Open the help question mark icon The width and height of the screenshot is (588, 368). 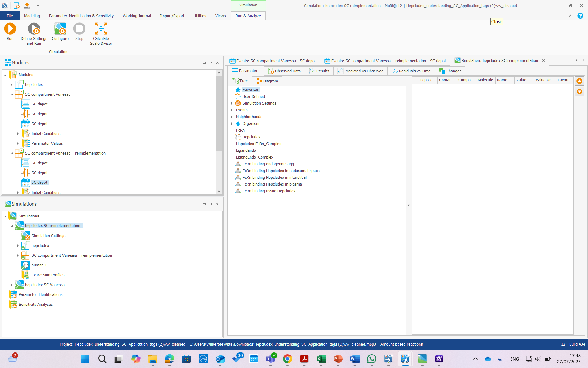[580, 16]
